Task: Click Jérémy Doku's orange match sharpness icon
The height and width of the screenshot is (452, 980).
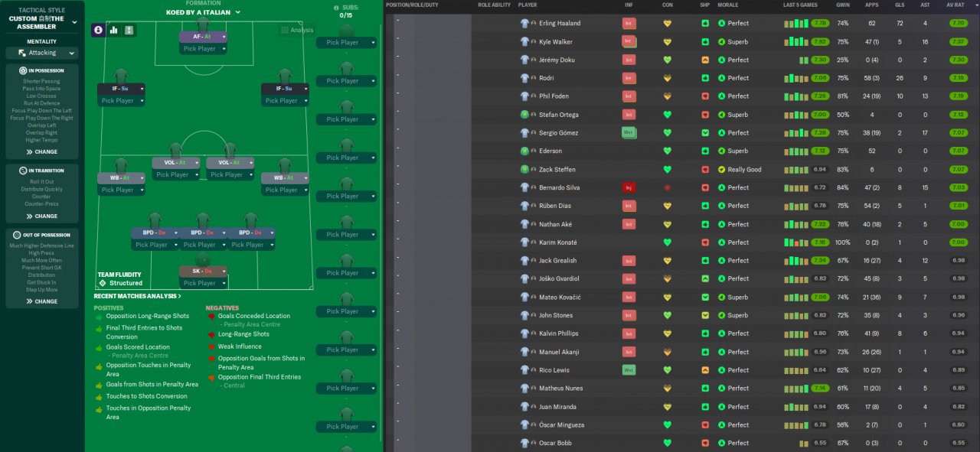Action: coord(704,60)
